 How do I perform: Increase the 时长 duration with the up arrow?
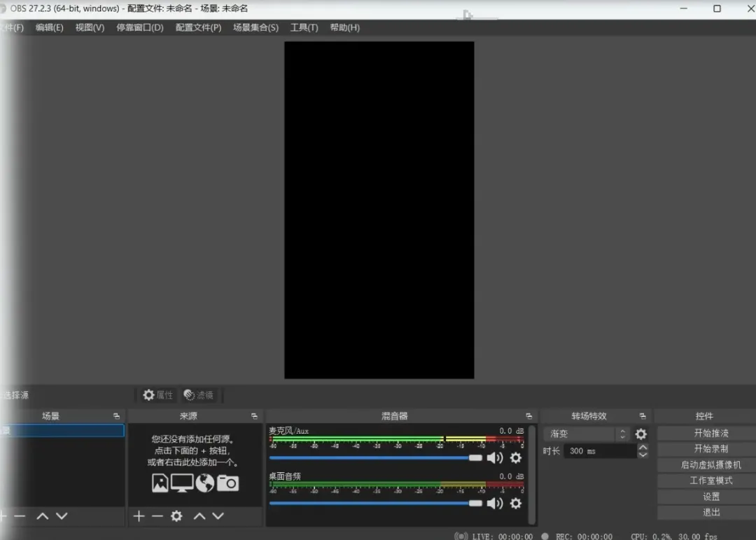(643, 448)
